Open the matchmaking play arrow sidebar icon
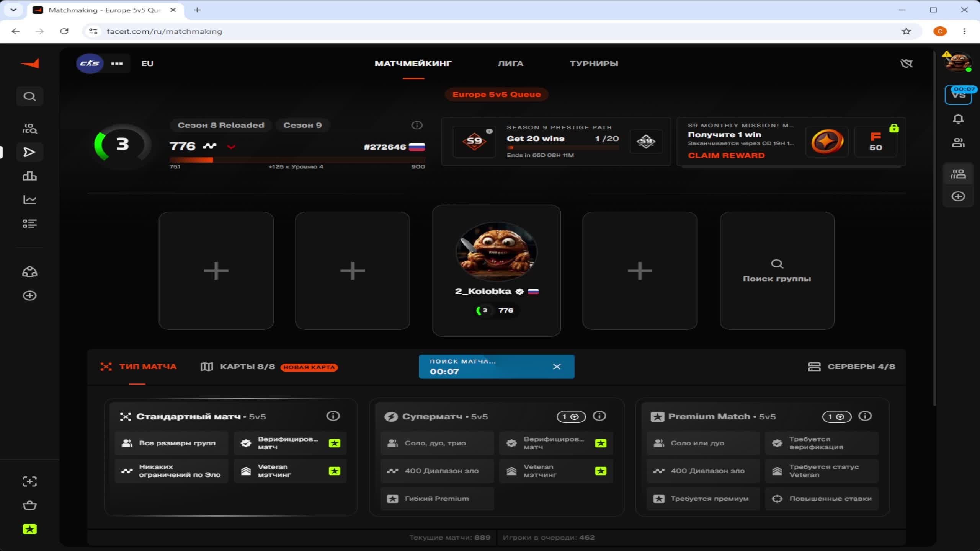Viewport: 980px width, 551px height. coord(29,152)
